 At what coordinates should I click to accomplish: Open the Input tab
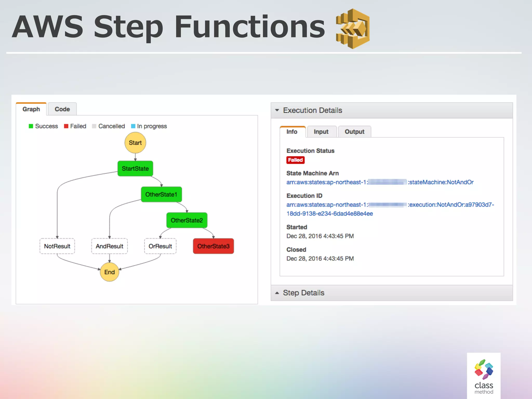[322, 132]
